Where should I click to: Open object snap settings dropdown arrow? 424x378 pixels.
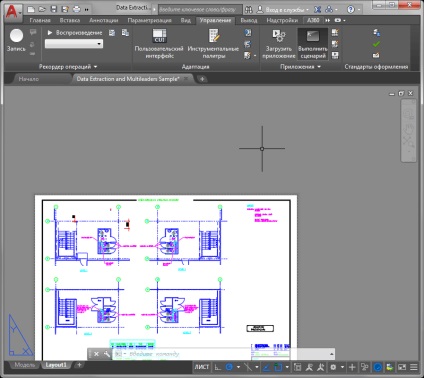click(287, 367)
